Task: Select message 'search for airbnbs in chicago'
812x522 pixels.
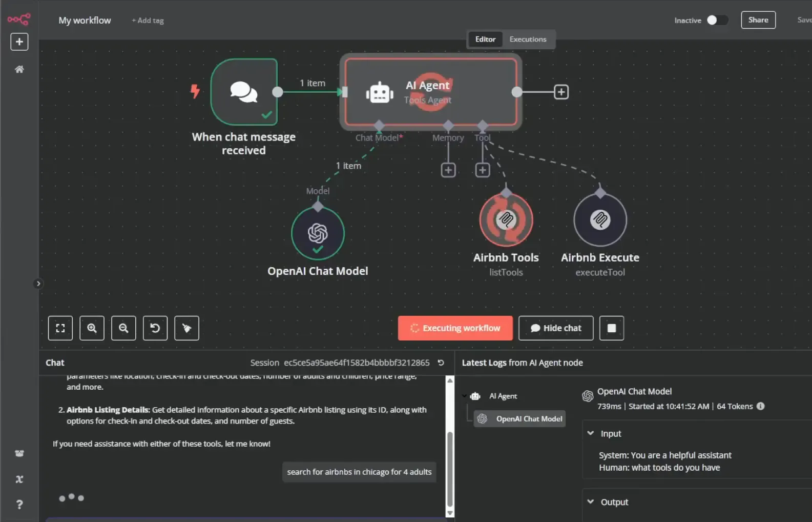Action: (x=359, y=472)
